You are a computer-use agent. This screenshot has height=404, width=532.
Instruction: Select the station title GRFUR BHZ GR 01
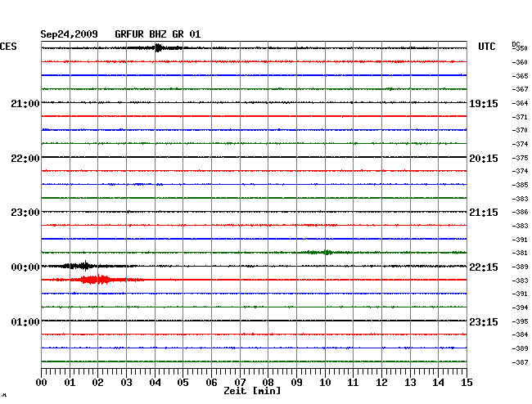pyautogui.click(x=157, y=34)
